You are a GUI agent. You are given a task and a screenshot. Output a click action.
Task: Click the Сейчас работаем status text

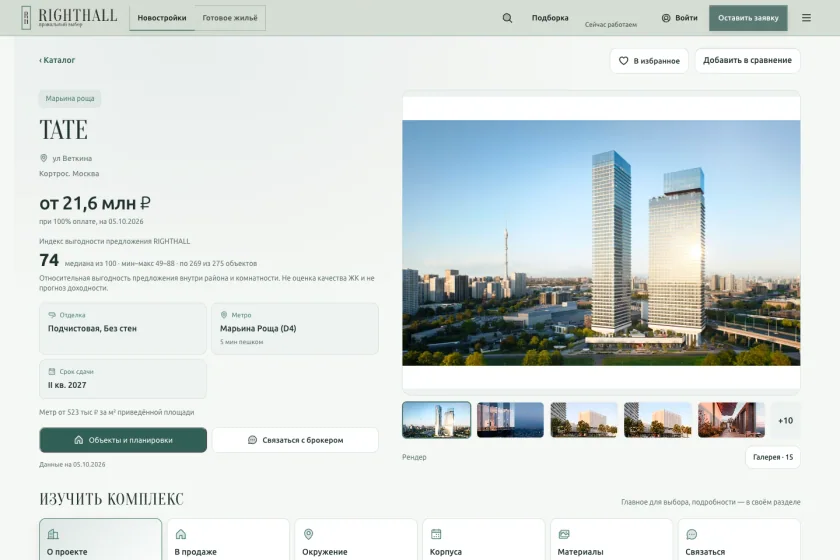pyautogui.click(x=611, y=25)
